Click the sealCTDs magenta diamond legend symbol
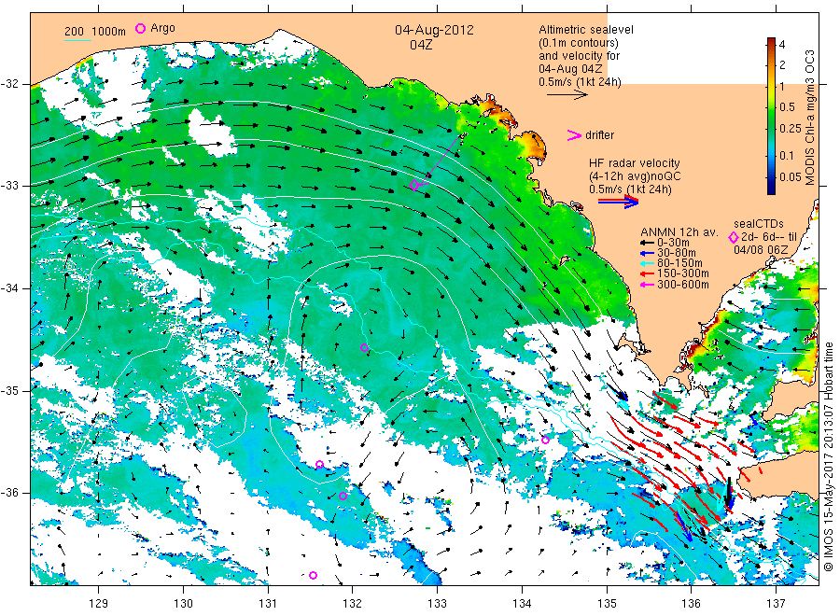Image resolution: width=840 pixels, height=616 pixels. [734, 237]
